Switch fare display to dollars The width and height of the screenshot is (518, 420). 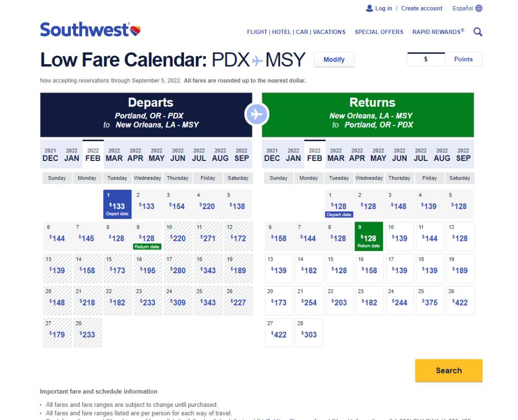[426, 59]
